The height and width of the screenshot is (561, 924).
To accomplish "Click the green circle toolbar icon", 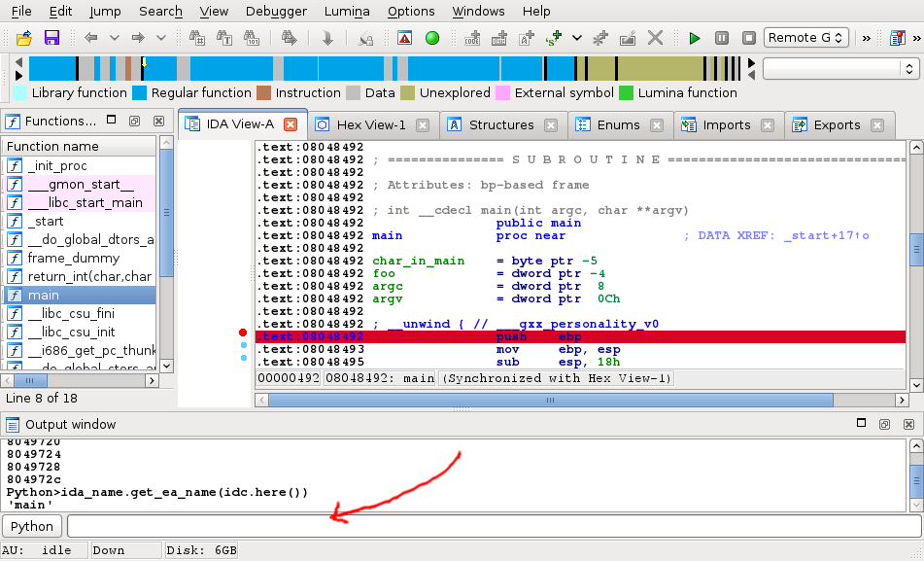I will pos(432,38).
